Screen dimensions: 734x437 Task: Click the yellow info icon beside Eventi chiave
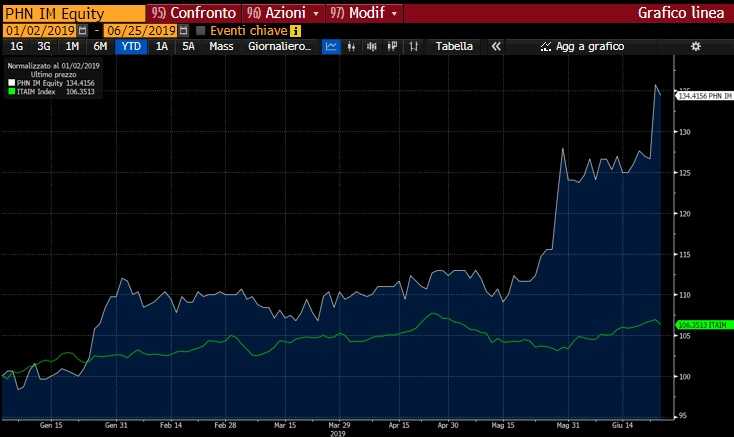point(295,31)
